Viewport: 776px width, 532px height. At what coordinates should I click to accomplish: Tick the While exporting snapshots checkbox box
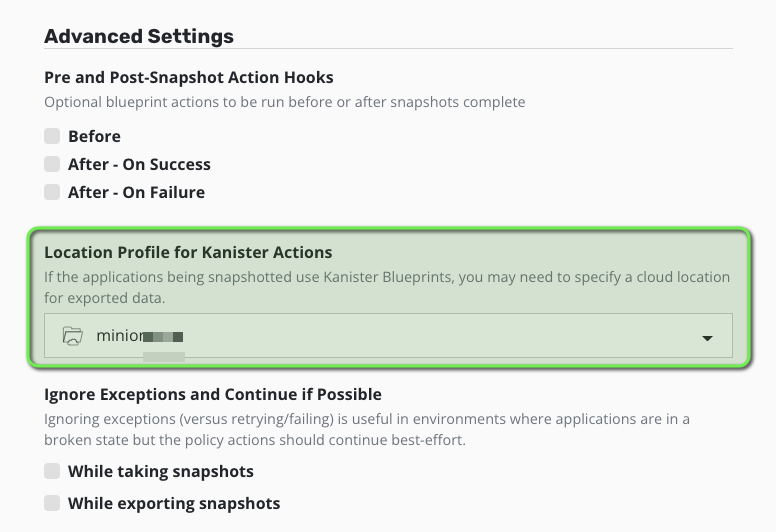pyautogui.click(x=52, y=503)
